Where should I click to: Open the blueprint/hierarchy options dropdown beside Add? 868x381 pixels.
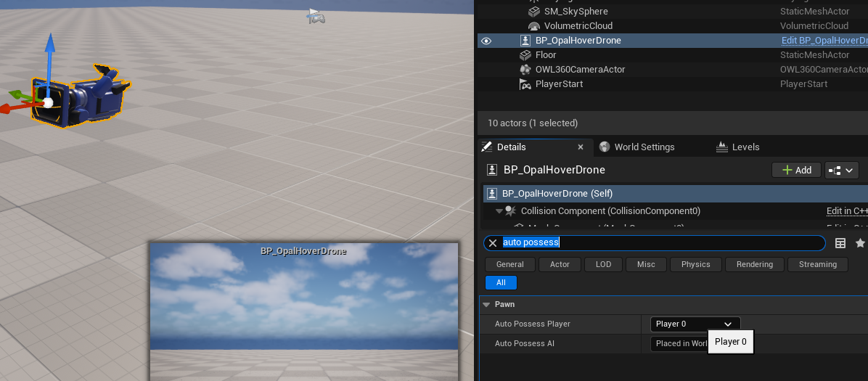pos(841,170)
